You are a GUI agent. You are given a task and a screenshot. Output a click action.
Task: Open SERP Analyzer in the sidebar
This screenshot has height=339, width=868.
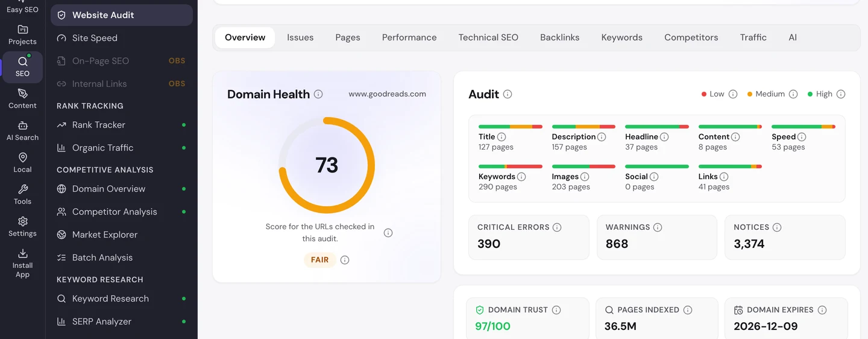pyautogui.click(x=122, y=322)
